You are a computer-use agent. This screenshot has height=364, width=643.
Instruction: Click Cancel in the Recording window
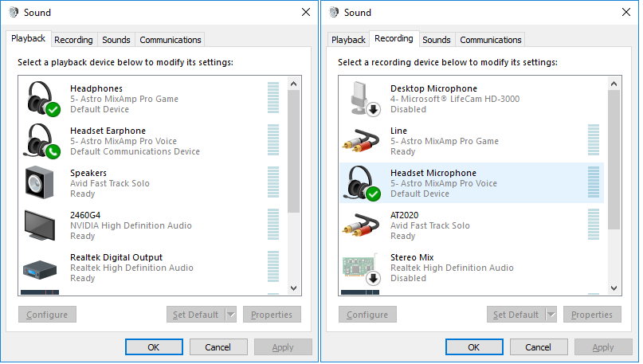tap(539, 347)
